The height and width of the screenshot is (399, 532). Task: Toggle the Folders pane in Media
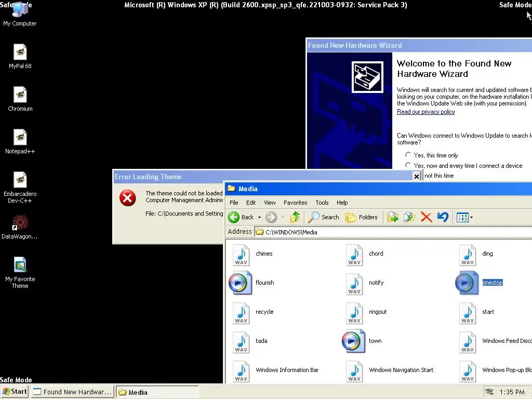pos(362,217)
